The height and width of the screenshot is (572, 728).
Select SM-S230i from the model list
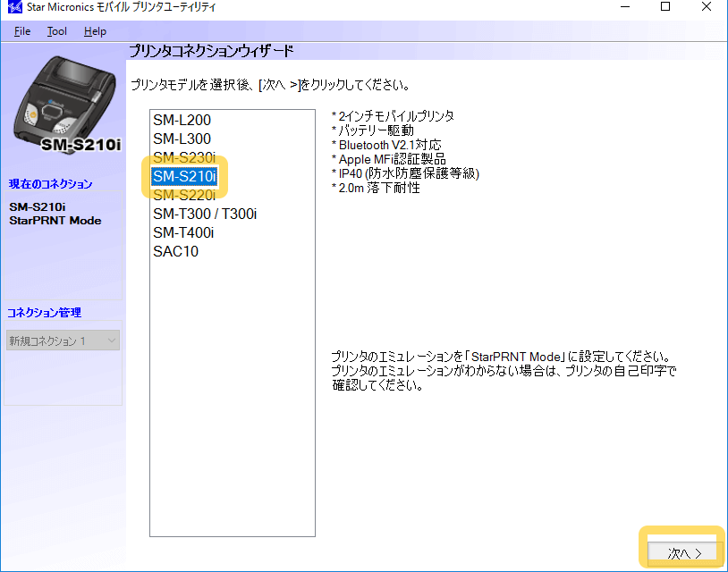click(183, 157)
